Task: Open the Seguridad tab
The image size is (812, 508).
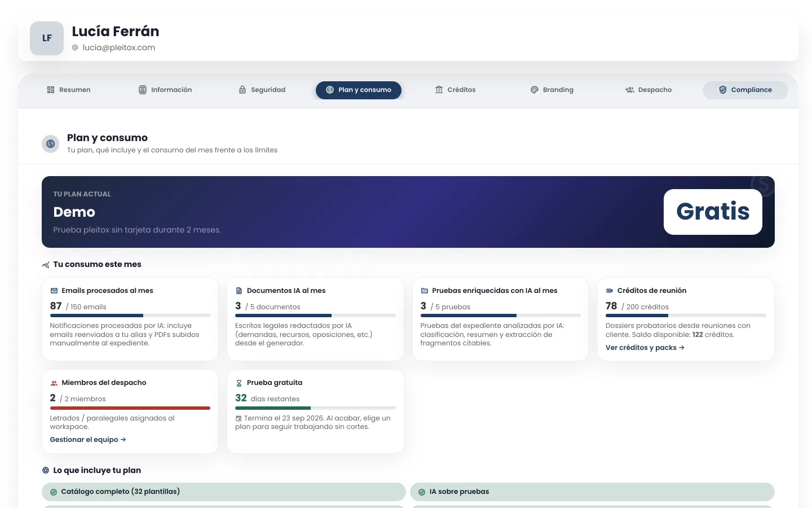Action: 262,90
